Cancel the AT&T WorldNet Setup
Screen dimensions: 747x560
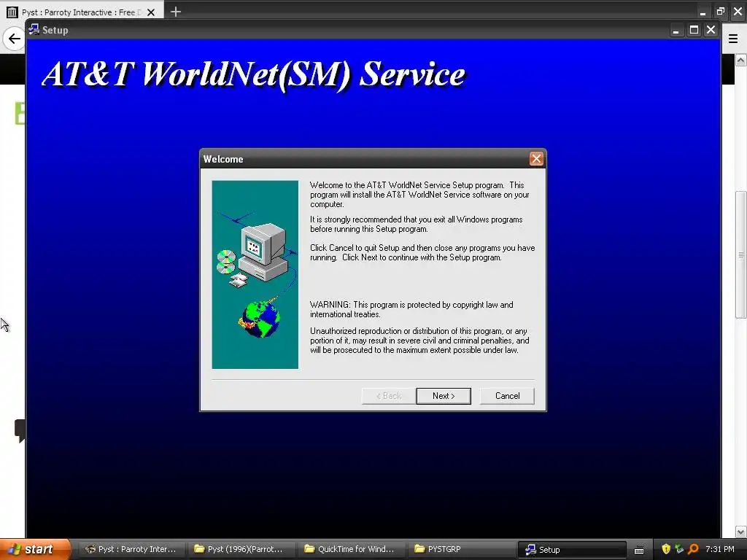[x=507, y=396]
